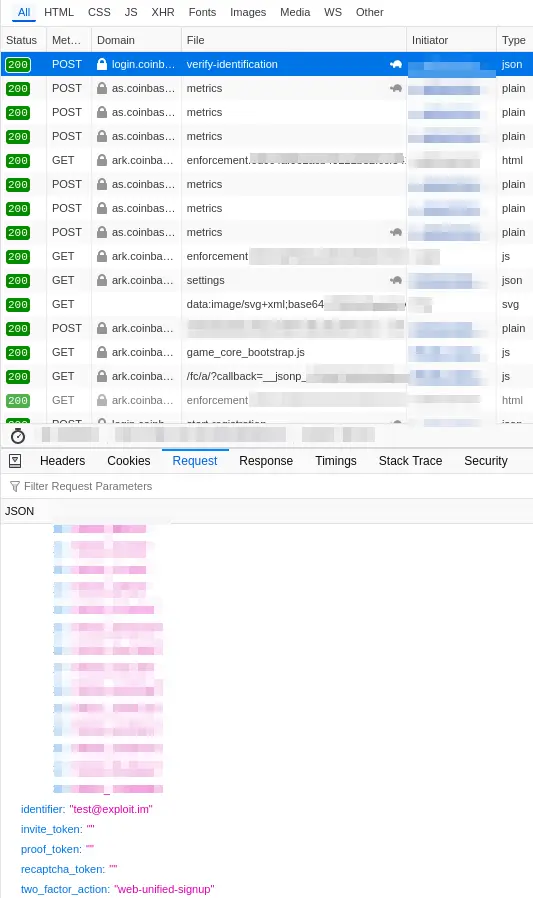Click the lock icon in game_core_bootstrap.js row
The image size is (533, 898).
click(x=102, y=352)
